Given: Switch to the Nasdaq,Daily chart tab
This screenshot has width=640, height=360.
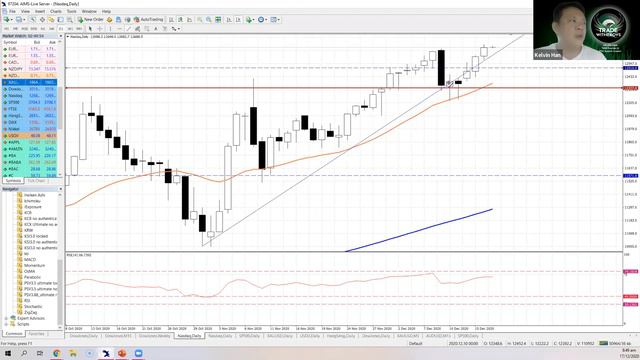Looking at the screenshot, I should click(190, 336).
